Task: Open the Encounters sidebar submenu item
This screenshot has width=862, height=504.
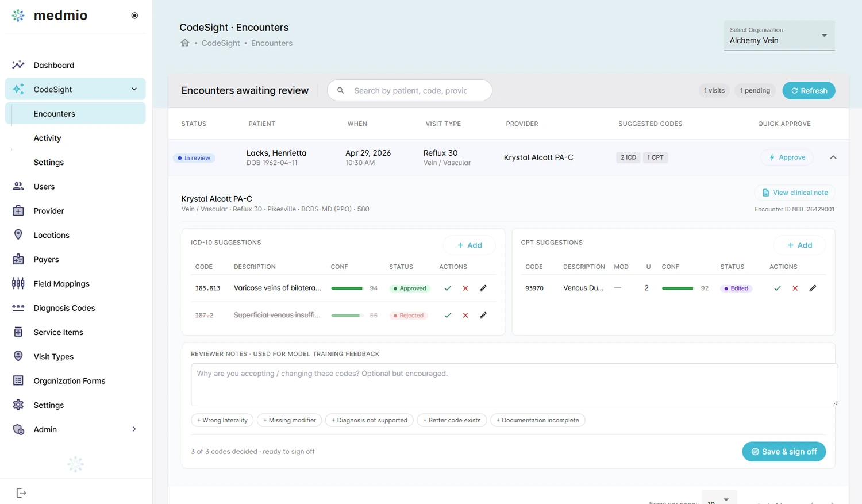Action: tap(75, 114)
